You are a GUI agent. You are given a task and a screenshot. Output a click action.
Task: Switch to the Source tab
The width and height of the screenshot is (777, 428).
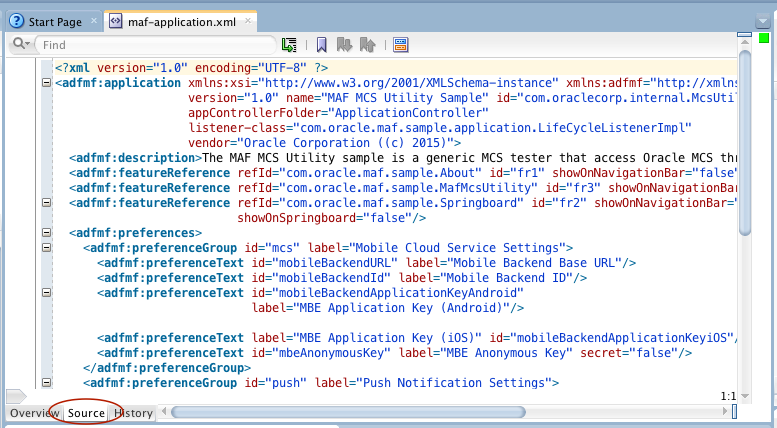click(86, 413)
